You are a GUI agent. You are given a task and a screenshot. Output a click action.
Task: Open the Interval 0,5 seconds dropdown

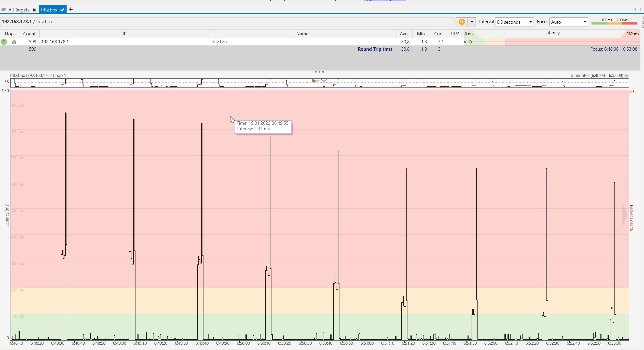(x=514, y=22)
